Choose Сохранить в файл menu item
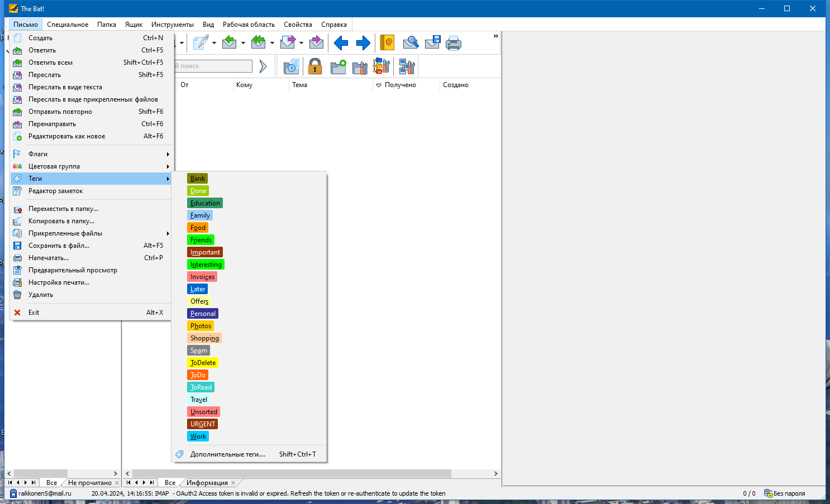The width and height of the screenshot is (830, 504). pos(91,246)
